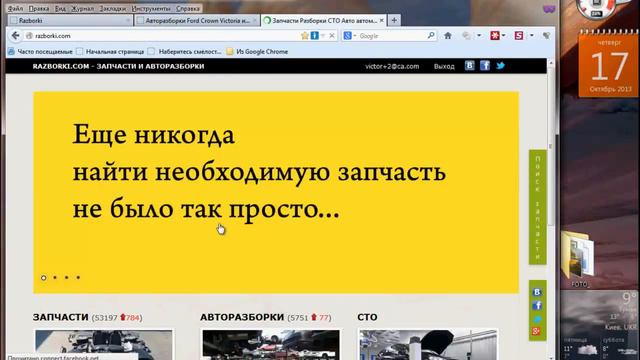Click victor+2@ca.com account link
640x360 pixels.
pos(392,66)
